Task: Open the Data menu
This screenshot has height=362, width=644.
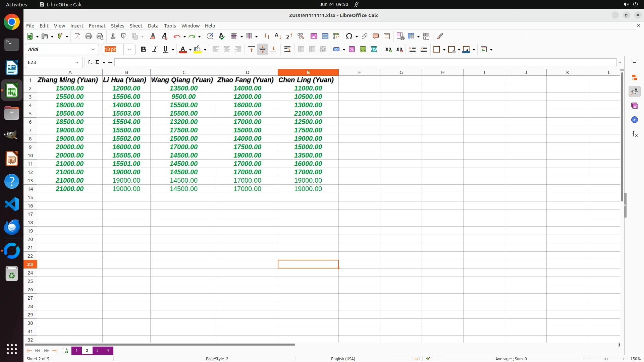Action: (153, 26)
